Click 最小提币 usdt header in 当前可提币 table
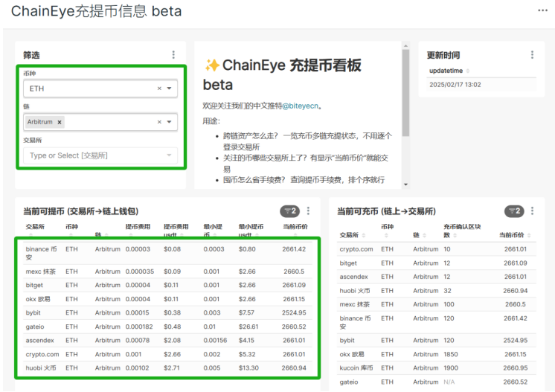Image resolution: width=555 pixels, height=392 pixels. (251, 231)
